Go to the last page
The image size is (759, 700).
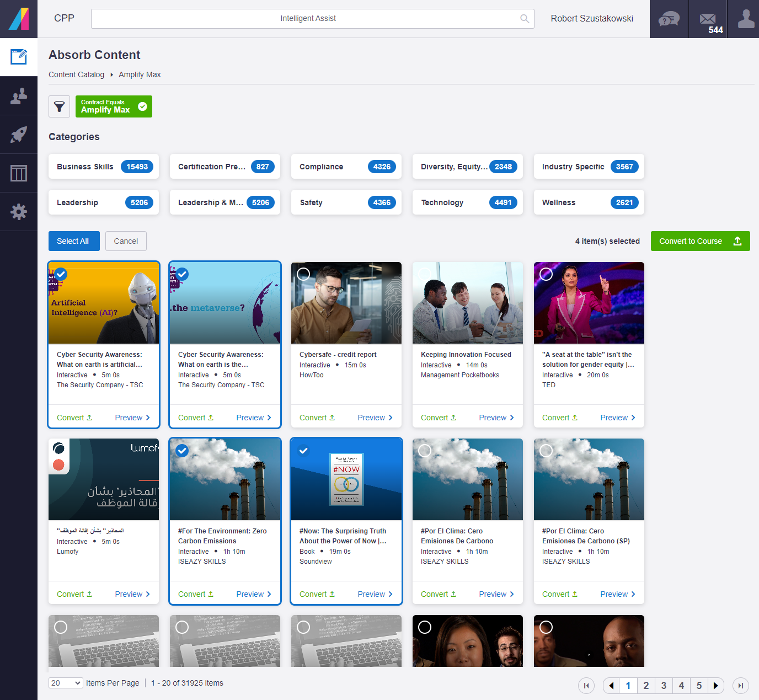pyautogui.click(x=741, y=686)
